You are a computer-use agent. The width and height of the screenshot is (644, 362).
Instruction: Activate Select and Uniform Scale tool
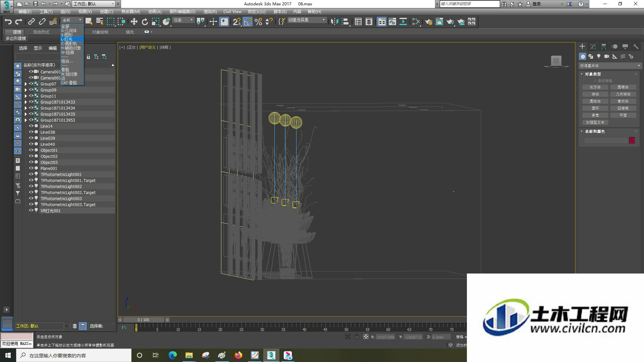click(x=155, y=22)
